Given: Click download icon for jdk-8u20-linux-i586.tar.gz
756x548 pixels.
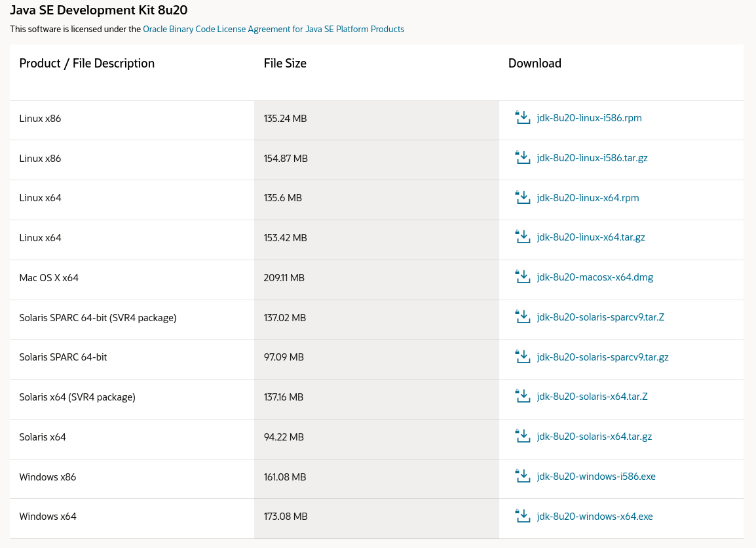Looking at the screenshot, I should [523, 157].
